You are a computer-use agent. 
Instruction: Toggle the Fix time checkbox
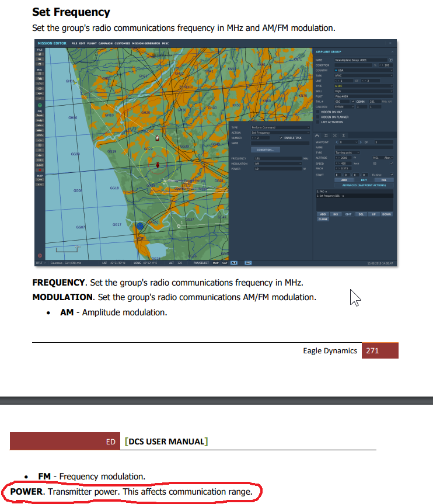[x=391, y=175]
